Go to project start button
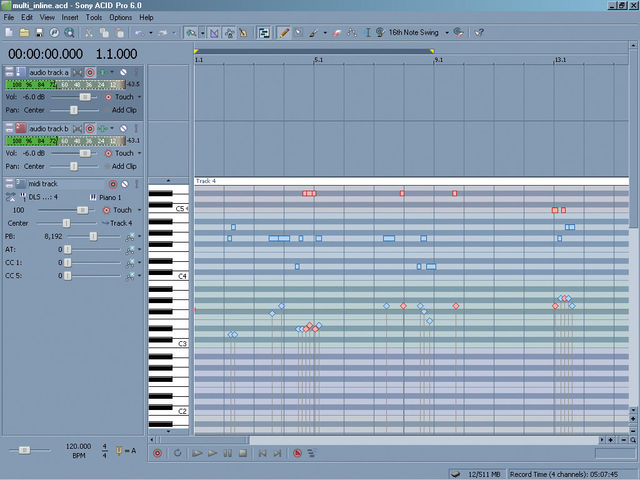 [262, 453]
